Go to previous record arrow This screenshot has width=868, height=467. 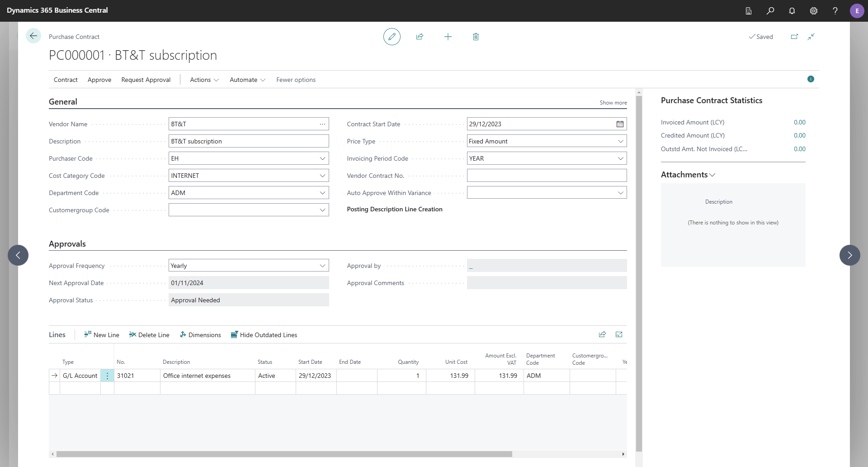[18, 255]
